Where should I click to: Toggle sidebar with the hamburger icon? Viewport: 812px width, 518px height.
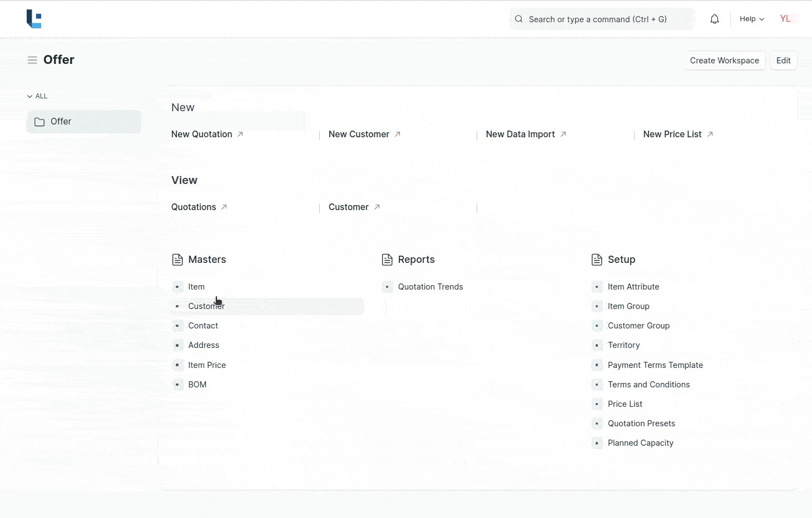pos(32,60)
